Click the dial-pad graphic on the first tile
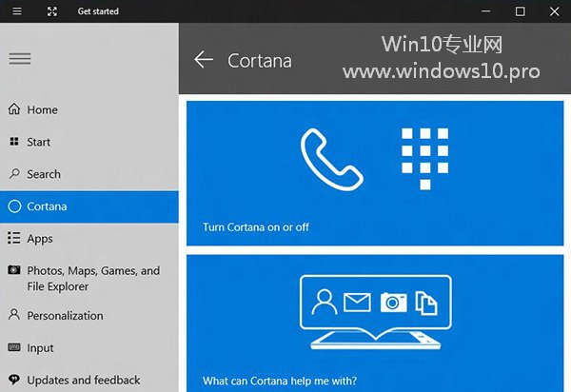Image resolution: width=571 pixels, height=392 pixels. 425,159
